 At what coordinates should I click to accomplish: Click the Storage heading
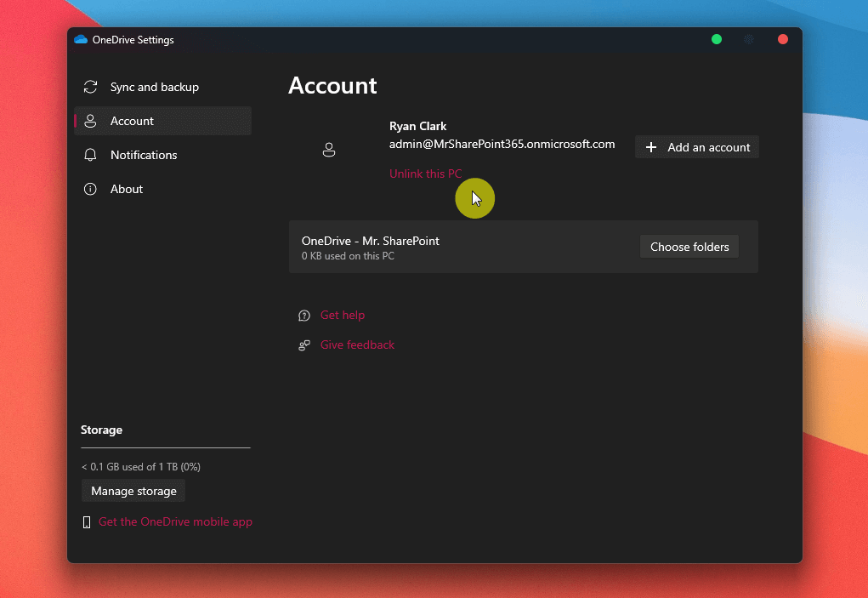[x=101, y=430]
